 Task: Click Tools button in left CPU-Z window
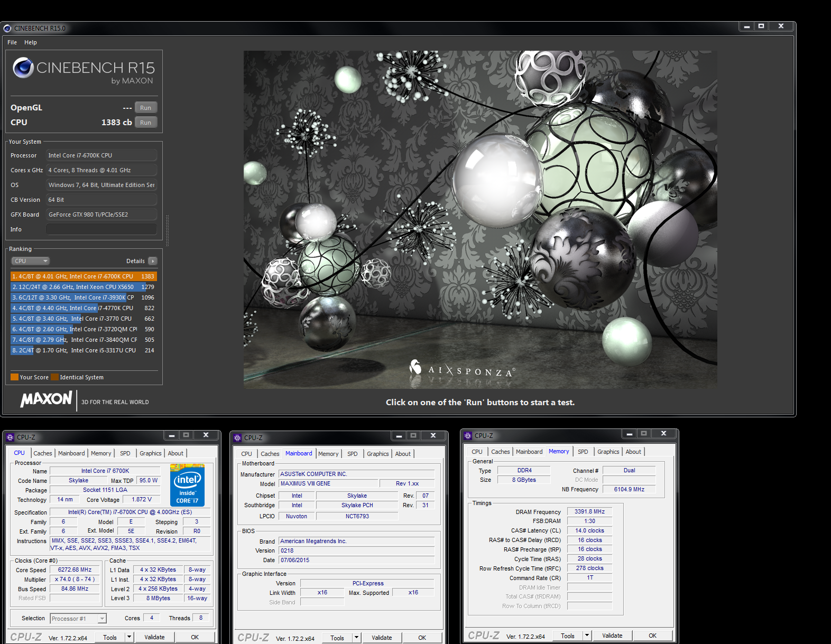[110, 638]
